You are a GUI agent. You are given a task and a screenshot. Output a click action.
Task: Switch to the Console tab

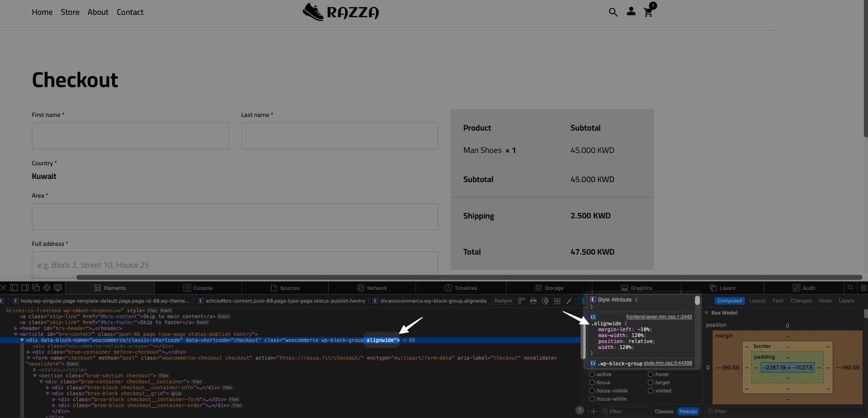click(198, 288)
